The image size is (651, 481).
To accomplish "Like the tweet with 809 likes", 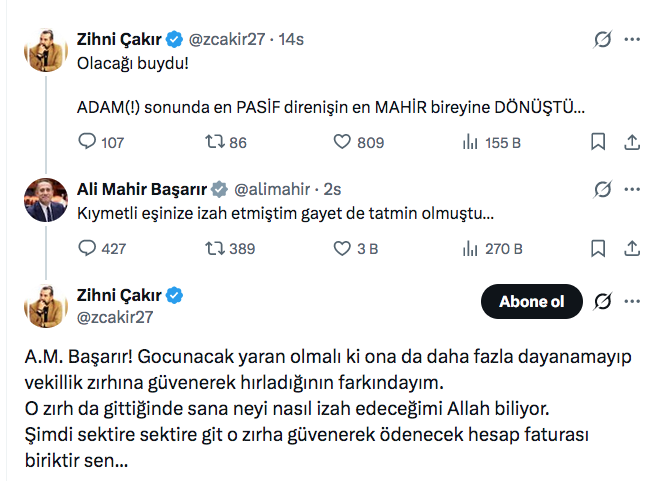I will click(342, 143).
